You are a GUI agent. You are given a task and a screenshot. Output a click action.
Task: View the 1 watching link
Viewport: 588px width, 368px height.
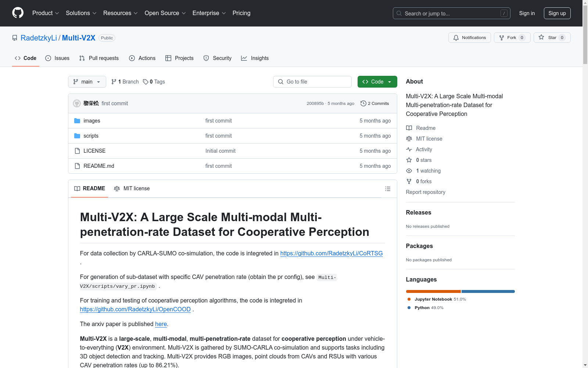(x=423, y=171)
